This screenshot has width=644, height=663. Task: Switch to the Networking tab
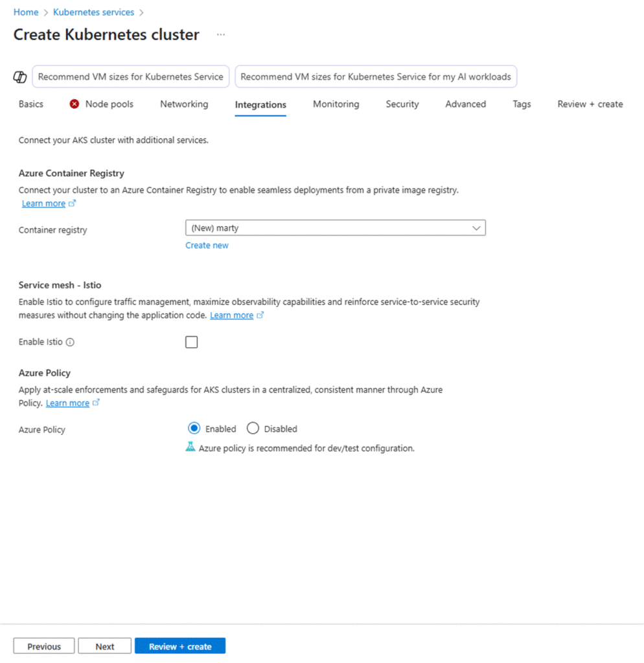(x=184, y=104)
